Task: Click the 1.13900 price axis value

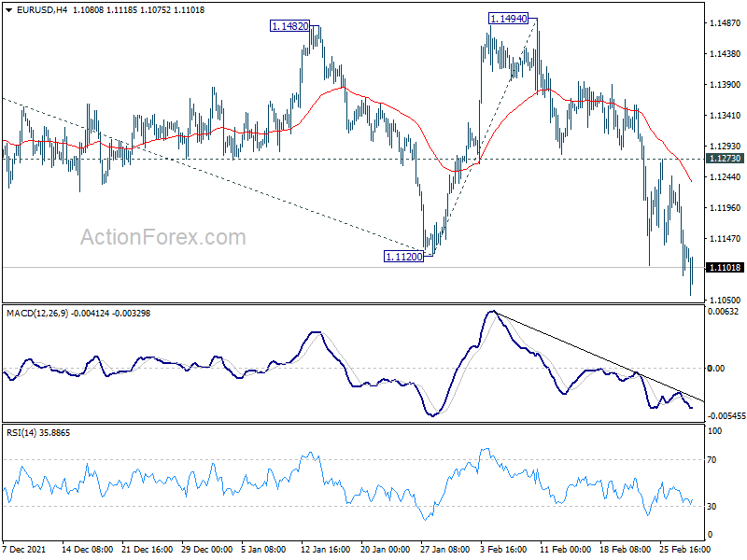Action: click(725, 85)
